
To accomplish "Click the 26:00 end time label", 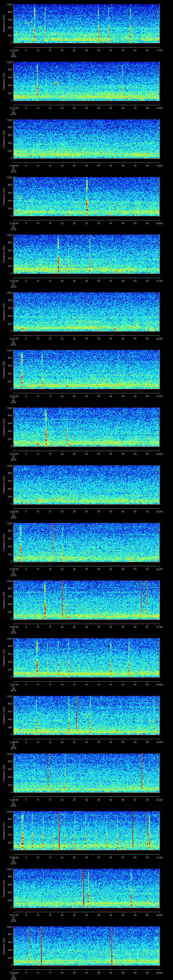I will [160, 569].
